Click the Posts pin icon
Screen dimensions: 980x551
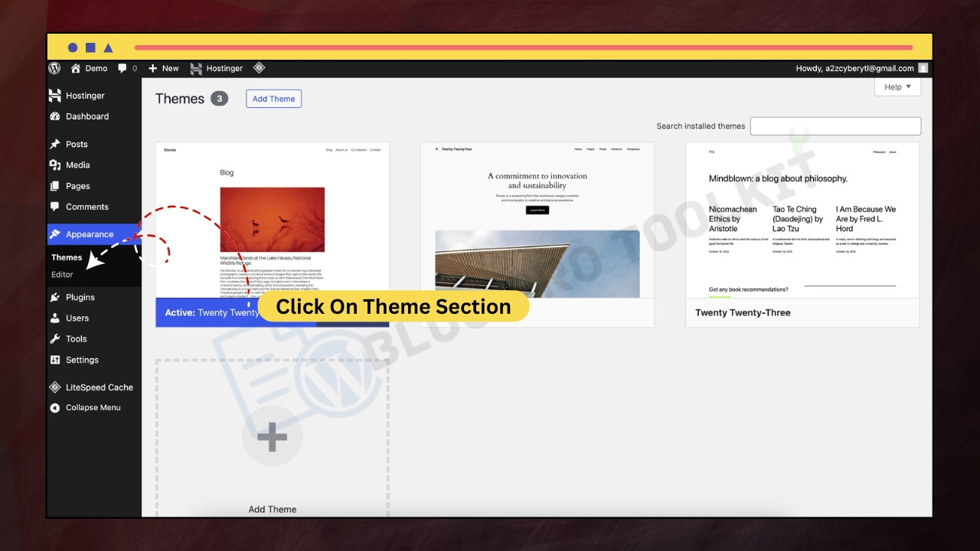tap(54, 144)
